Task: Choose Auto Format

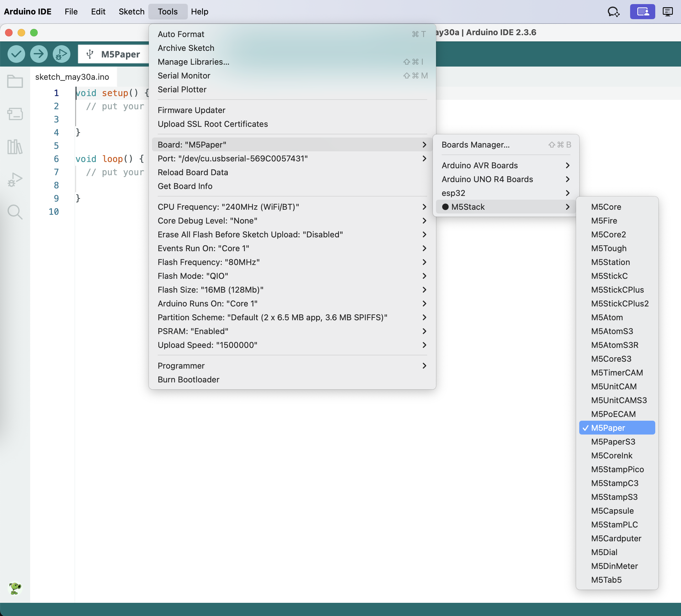Action: [x=292, y=34]
